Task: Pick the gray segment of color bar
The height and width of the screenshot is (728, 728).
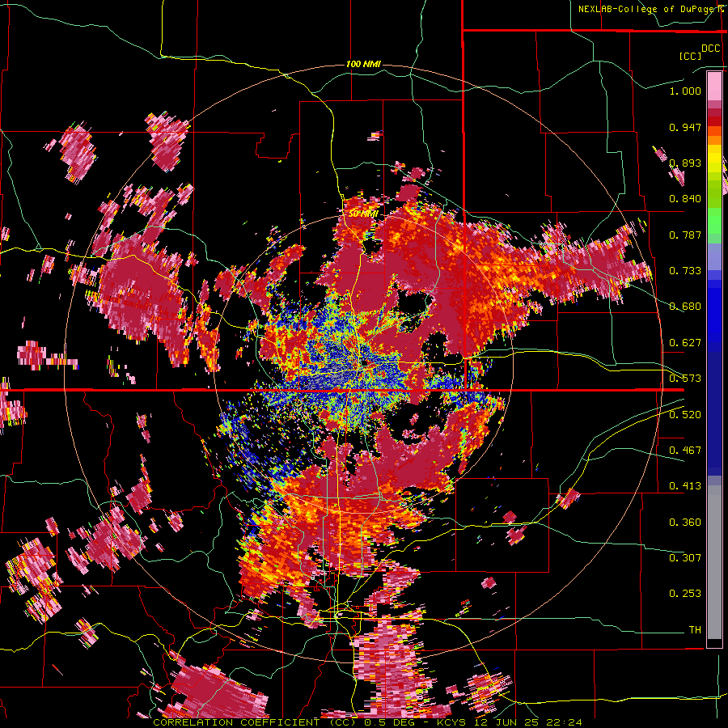Action: pyautogui.click(x=714, y=562)
